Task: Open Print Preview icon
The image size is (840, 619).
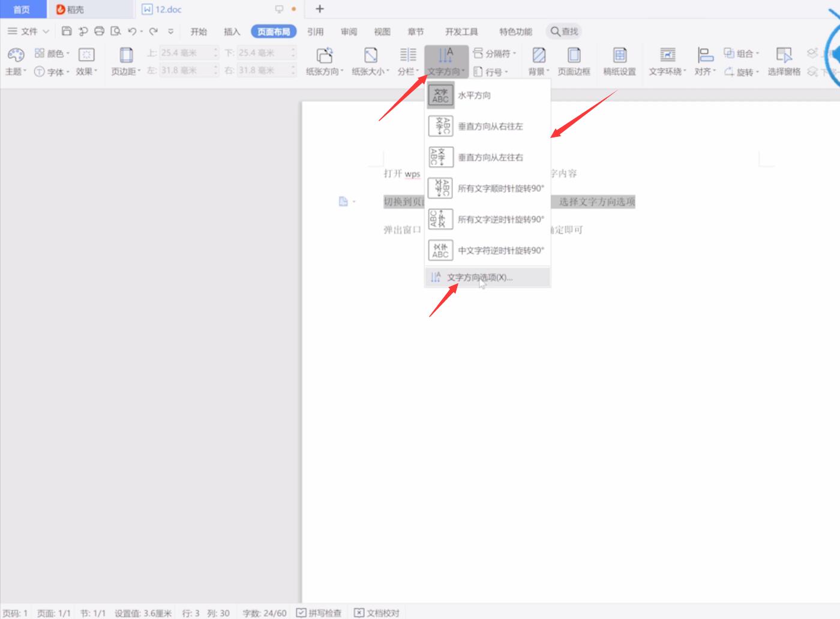Action: [116, 31]
